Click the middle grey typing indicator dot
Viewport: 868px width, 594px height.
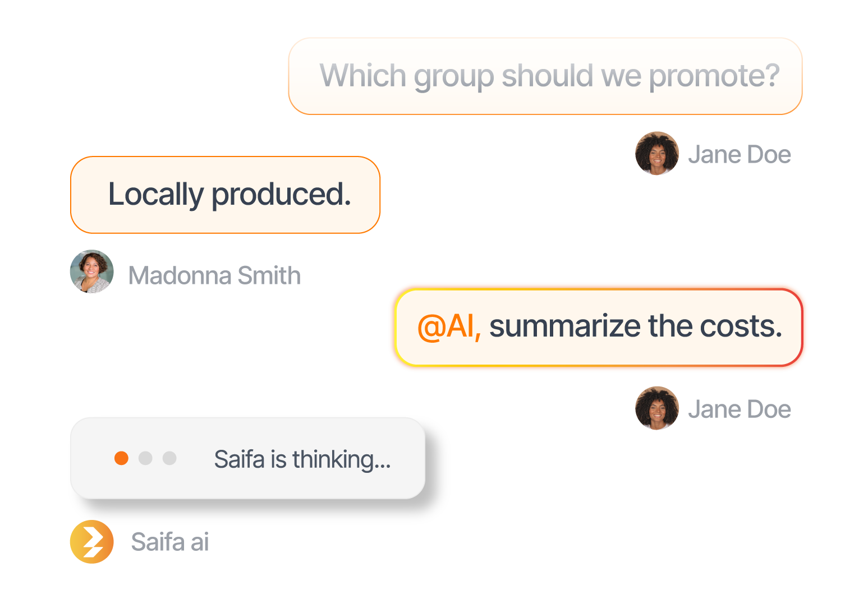pos(145,458)
